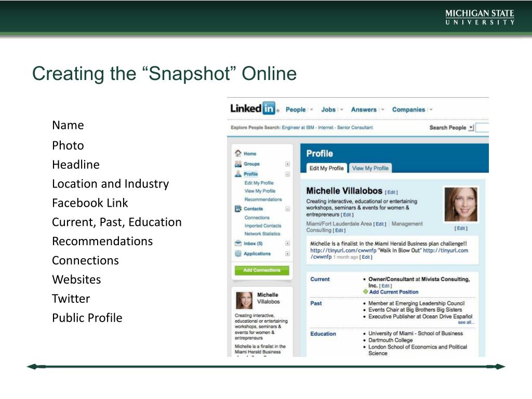Image resolution: width=532 pixels, height=399 pixels.
Task: Click the green plus icon for Add Current Position
Action: tap(365, 292)
